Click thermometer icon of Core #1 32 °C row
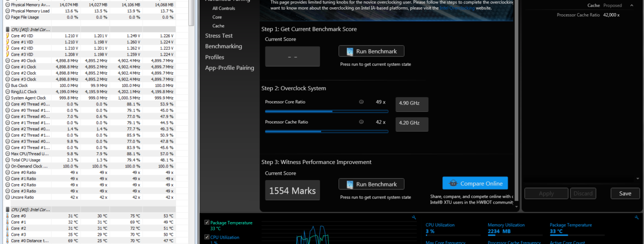The image size is (644, 244). pyautogui.click(x=7, y=222)
